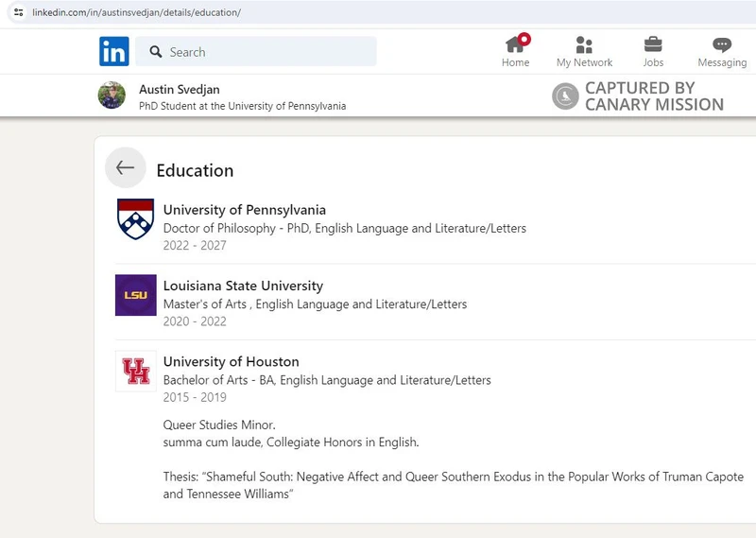Click into the Search input field
This screenshot has height=538, width=756.
point(256,52)
